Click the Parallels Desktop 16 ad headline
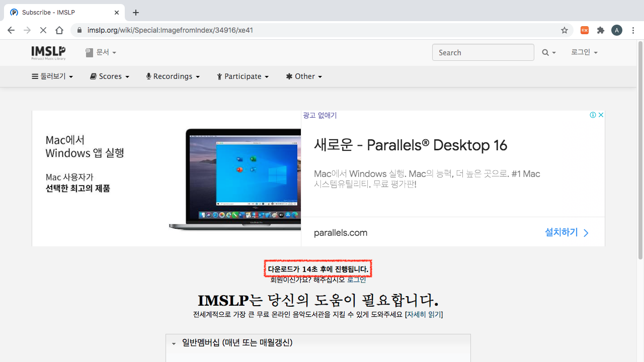Viewport: 644px width, 362px height. pos(411,145)
